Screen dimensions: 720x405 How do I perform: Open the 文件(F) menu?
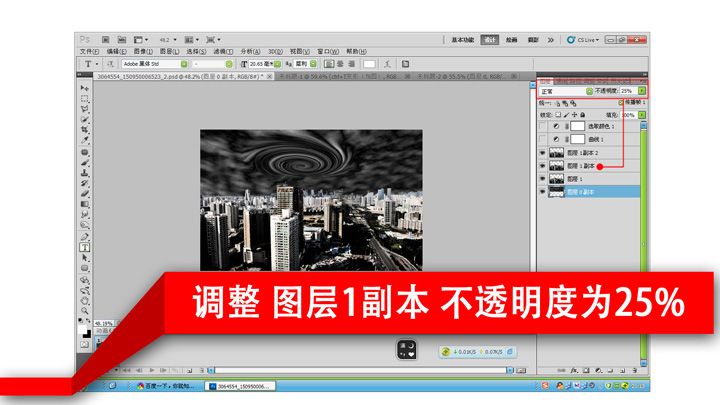(90, 51)
